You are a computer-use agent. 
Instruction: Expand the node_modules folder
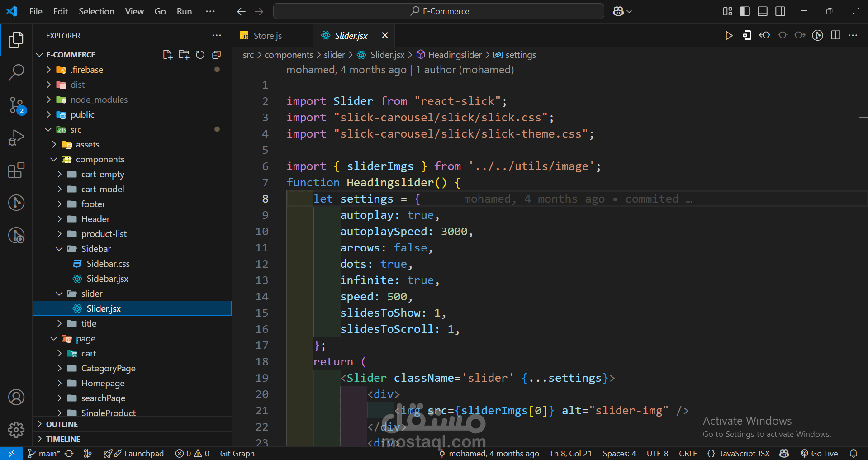[x=132, y=100]
